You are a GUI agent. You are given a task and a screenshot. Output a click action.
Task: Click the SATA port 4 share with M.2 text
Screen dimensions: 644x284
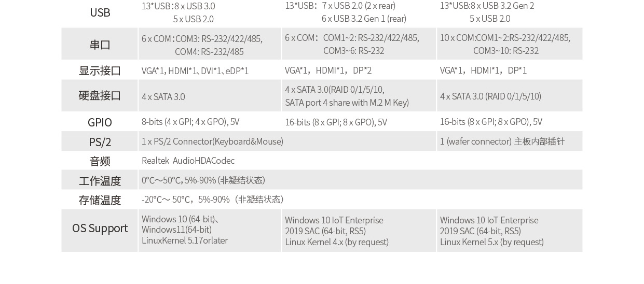pyautogui.click(x=347, y=103)
